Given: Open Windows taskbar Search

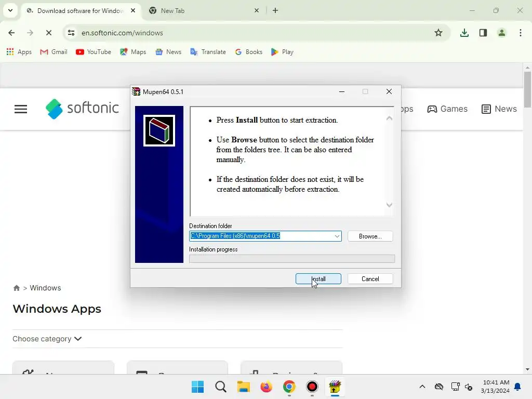Looking at the screenshot, I should (x=220, y=387).
